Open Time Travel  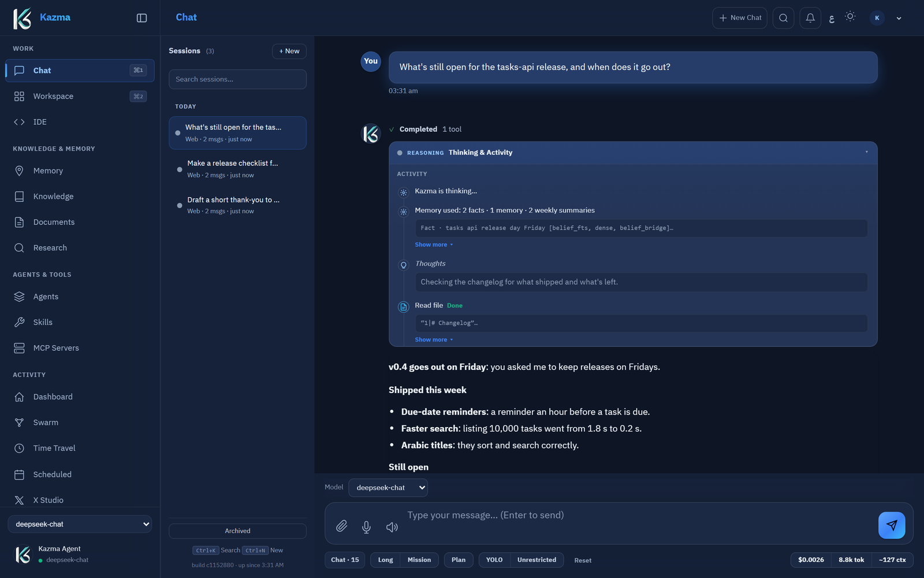(x=80, y=448)
